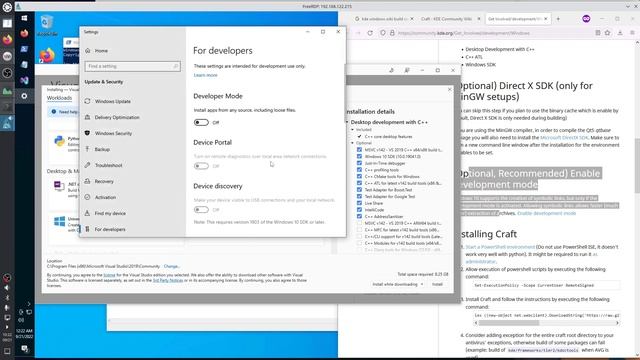The image size is (640, 360).
Task: Collapse the Included components group
Action: [x=353, y=129]
